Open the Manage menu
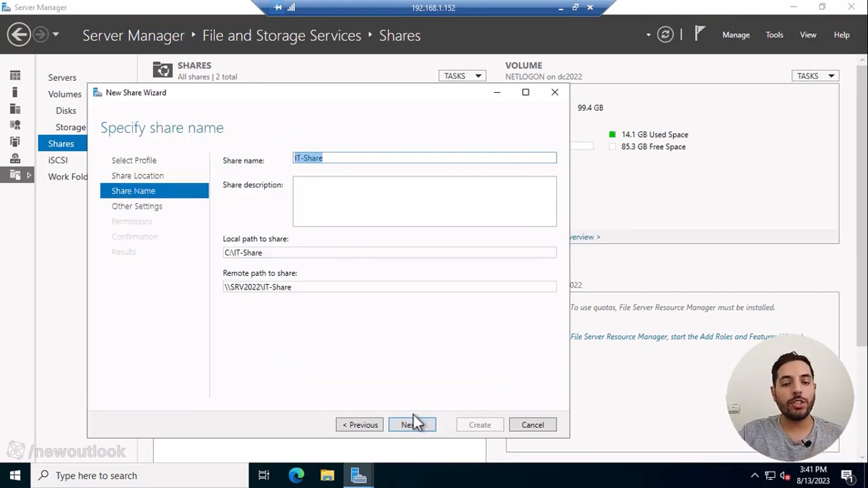This screenshot has height=488, width=868. (x=736, y=35)
